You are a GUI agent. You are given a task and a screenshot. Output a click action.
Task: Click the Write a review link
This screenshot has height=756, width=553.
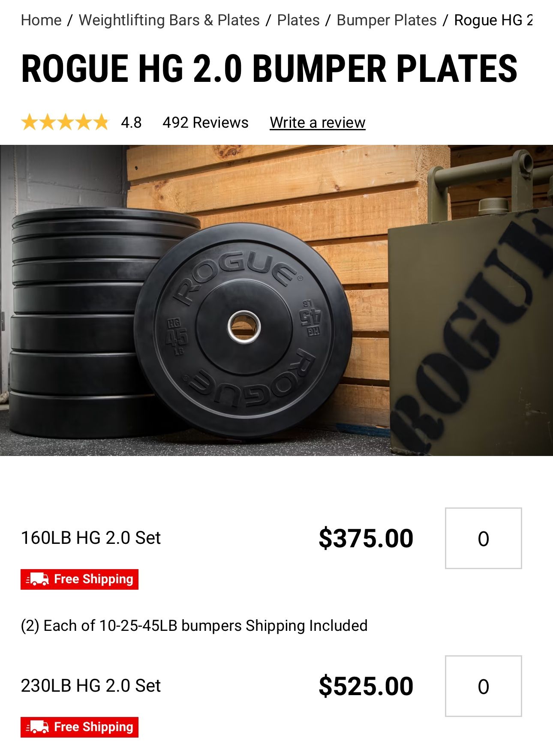pyautogui.click(x=317, y=122)
